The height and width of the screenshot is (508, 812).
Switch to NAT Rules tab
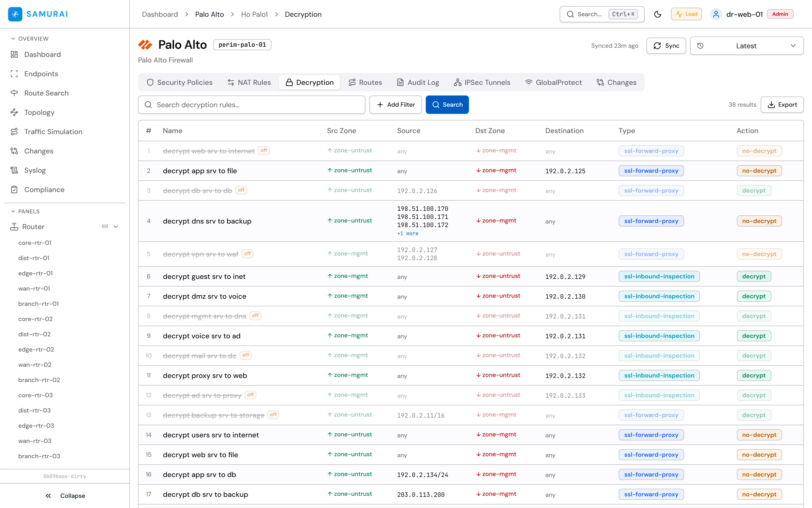(249, 82)
